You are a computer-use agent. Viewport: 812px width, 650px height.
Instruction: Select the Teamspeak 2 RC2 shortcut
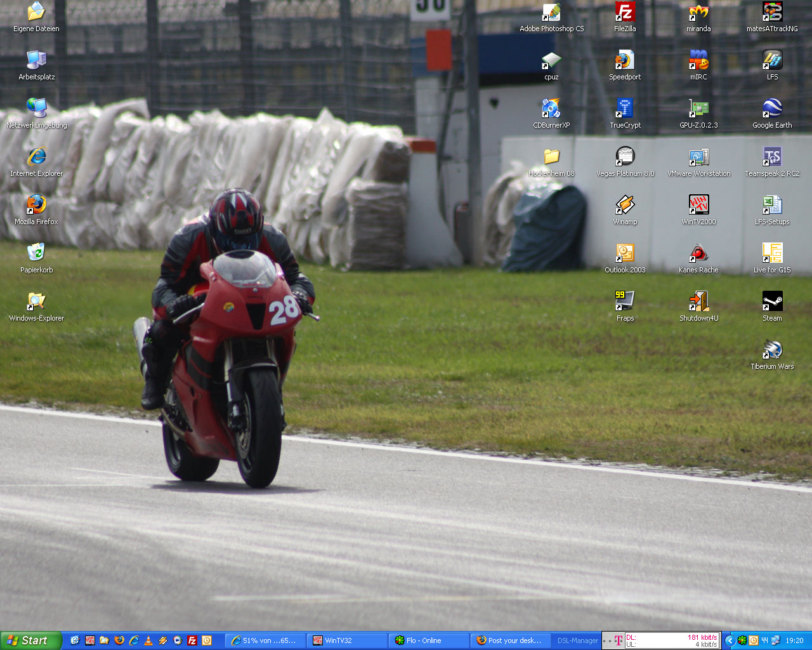click(772, 162)
